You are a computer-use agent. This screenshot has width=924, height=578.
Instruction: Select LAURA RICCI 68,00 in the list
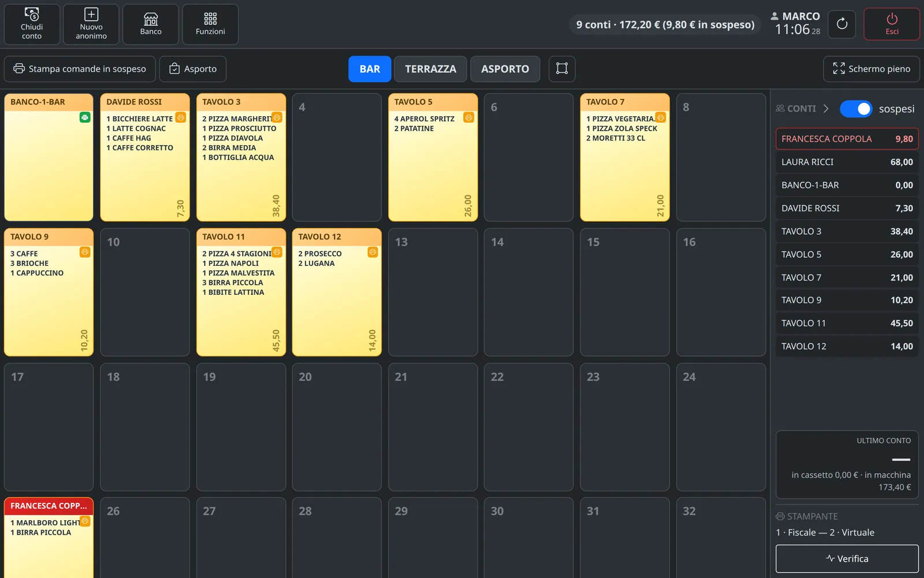847,162
